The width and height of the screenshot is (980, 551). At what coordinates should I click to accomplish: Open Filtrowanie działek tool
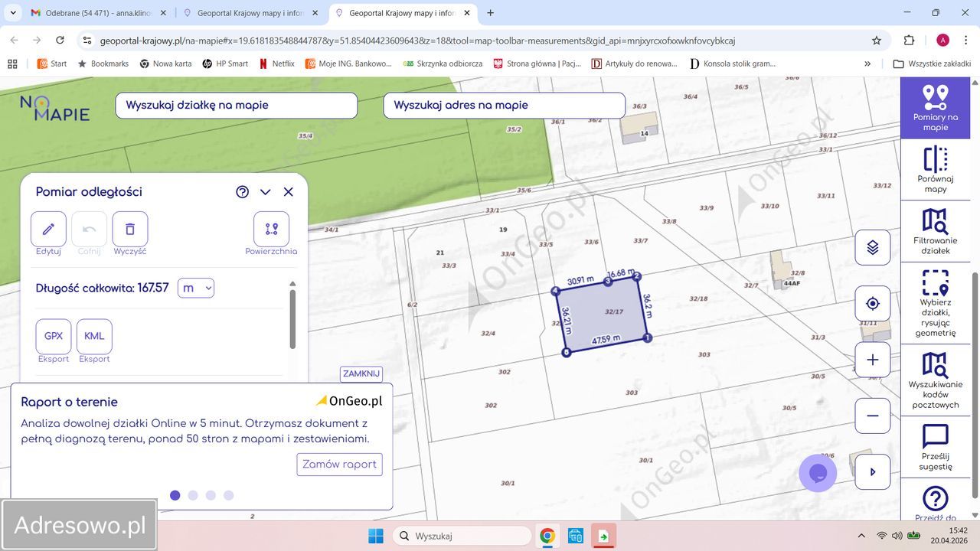click(936, 230)
